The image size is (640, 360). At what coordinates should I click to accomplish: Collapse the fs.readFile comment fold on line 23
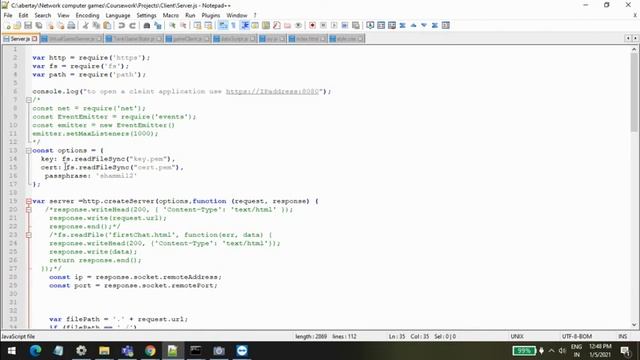click(29, 235)
